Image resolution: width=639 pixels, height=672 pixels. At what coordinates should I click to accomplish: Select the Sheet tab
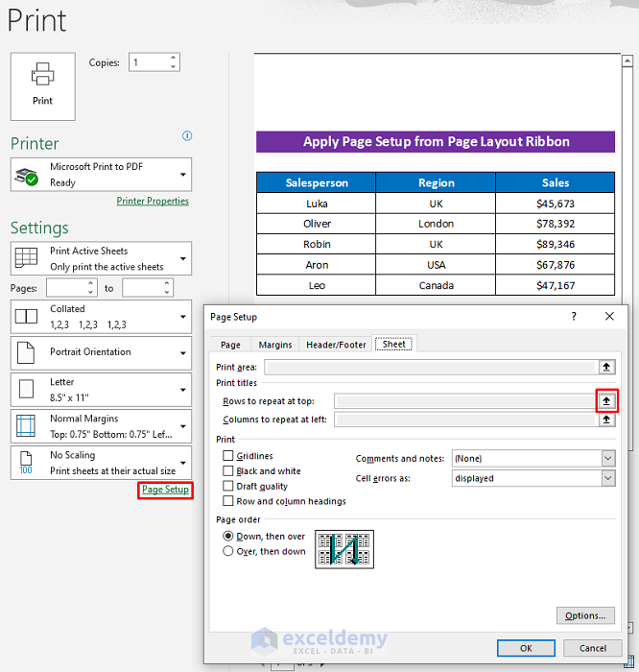click(393, 344)
